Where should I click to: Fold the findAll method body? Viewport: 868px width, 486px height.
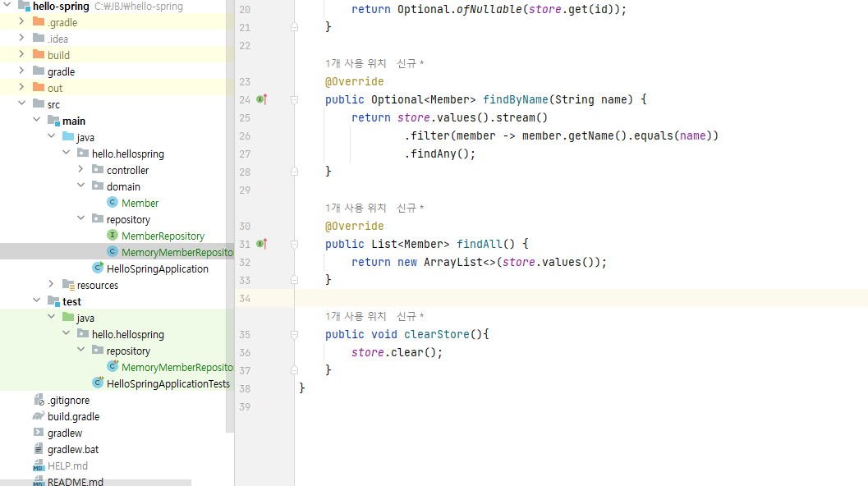295,244
